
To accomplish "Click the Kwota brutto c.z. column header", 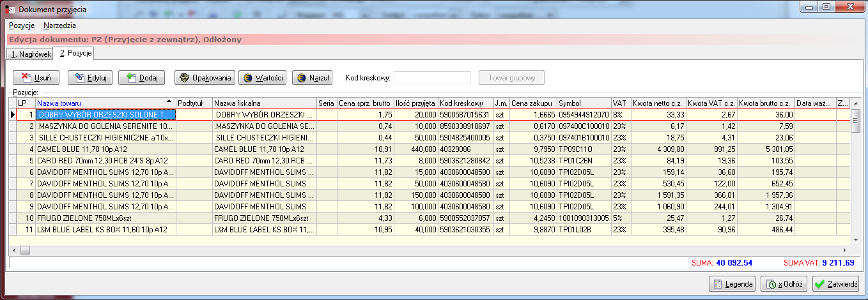I will point(766,103).
